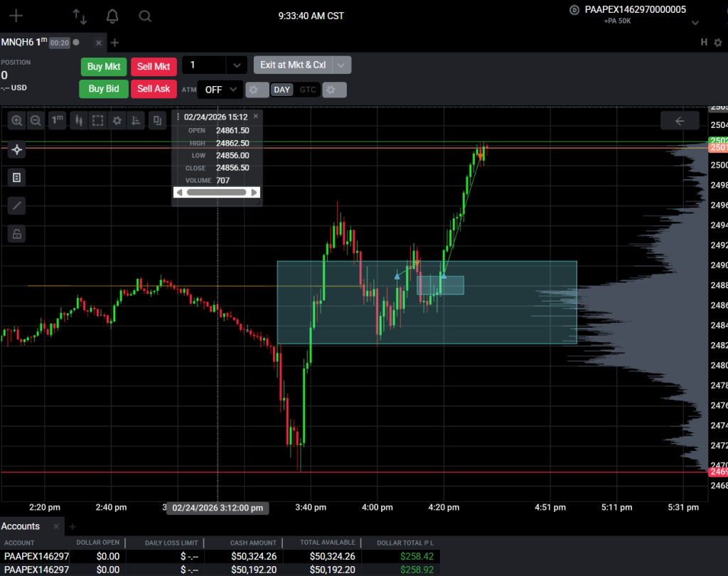
Task: Click the zoom in magnifier on chart
Action: 17,121
